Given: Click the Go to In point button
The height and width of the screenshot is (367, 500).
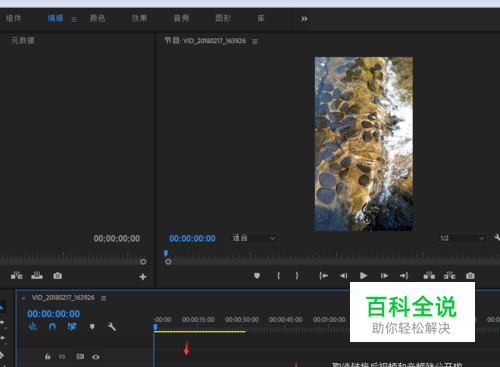Looking at the screenshot, I should click(323, 276).
